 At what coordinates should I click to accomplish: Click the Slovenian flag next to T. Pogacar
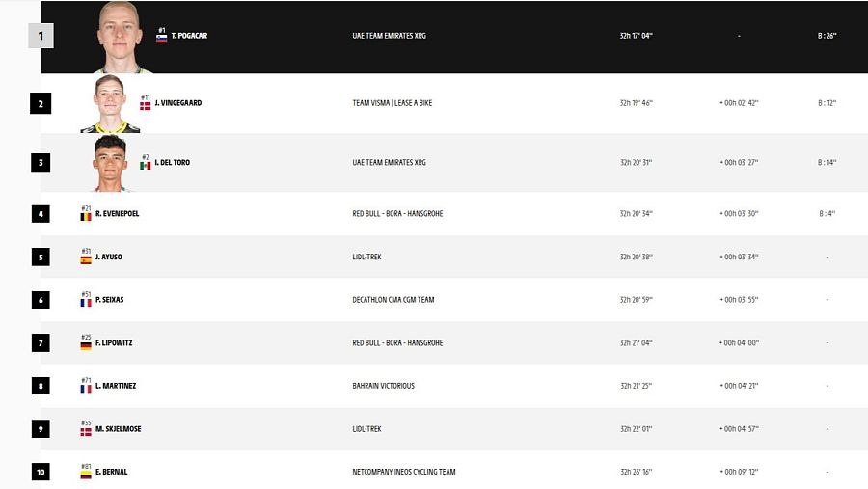[161, 39]
